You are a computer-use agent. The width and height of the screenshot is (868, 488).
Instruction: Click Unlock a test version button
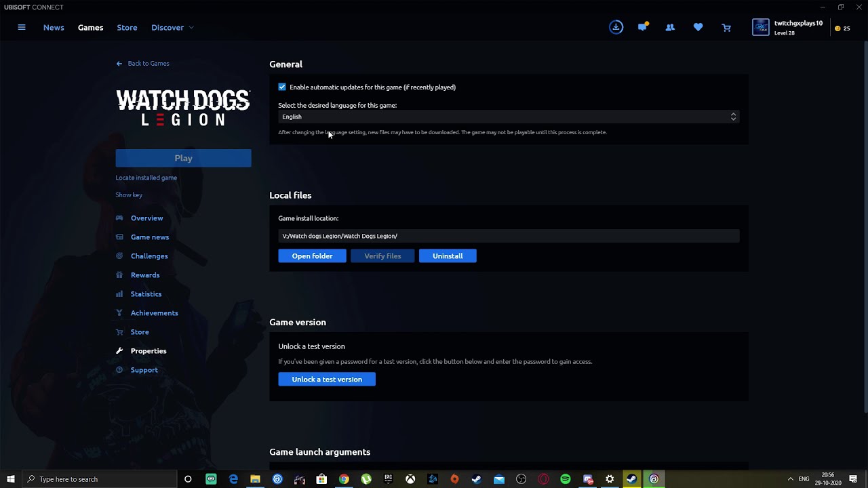point(327,379)
